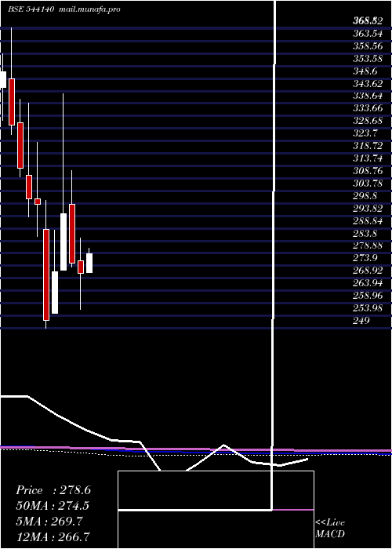This screenshot has width=392, height=549.
Task: Click the 12MA : 266.7 readout
Action: click(53, 536)
